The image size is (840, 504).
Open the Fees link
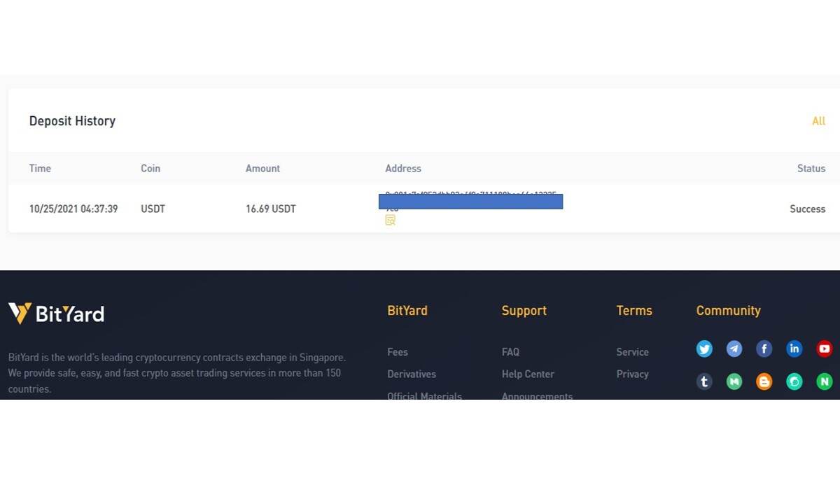(x=398, y=352)
